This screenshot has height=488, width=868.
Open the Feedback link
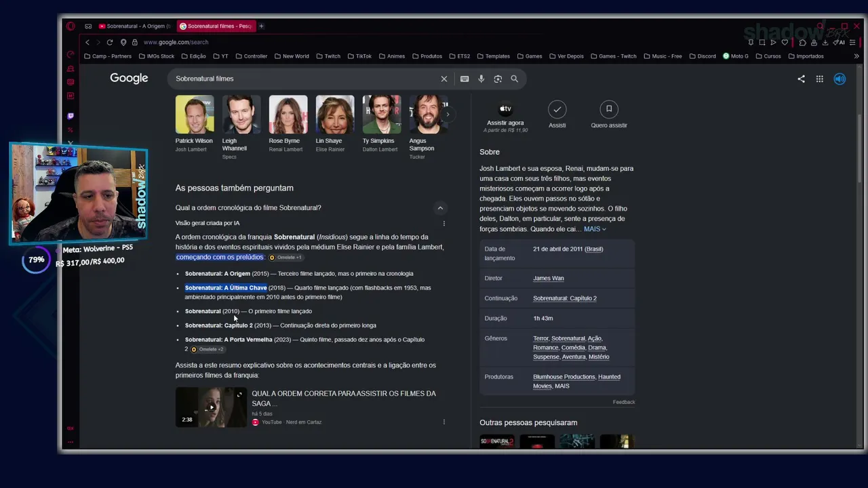[x=624, y=402]
